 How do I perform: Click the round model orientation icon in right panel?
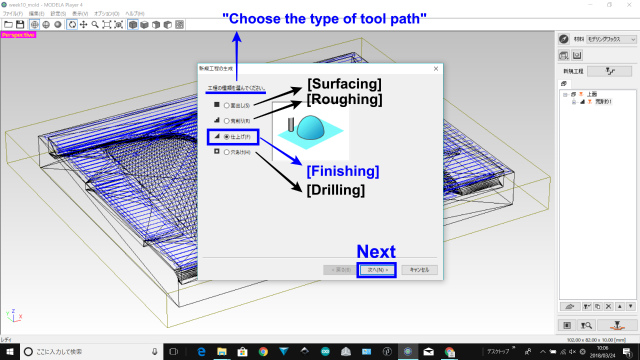564,39
